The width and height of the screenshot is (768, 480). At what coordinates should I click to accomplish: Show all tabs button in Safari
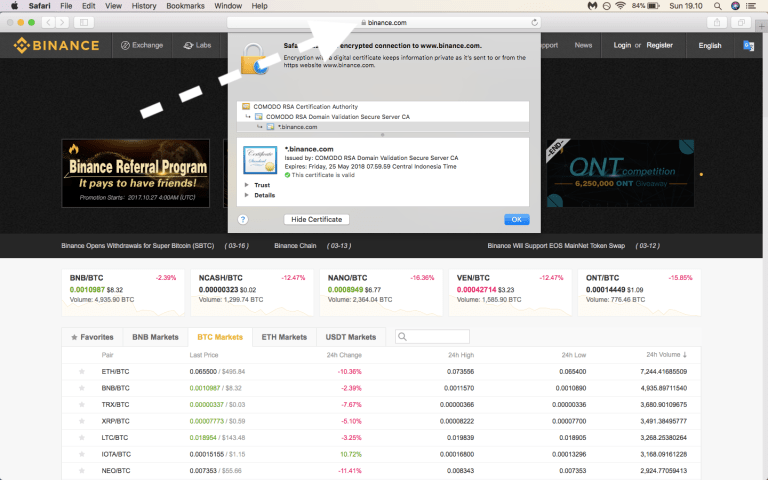[x=741, y=22]
